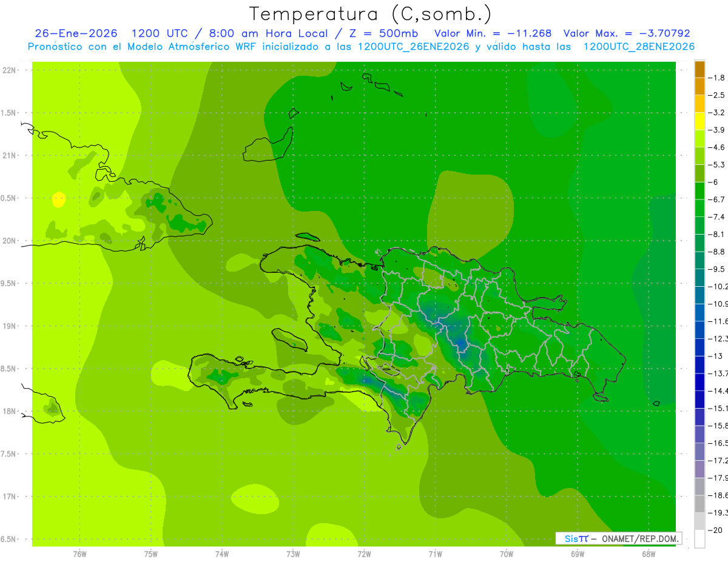This screenshot has height=562, width=728.
Task: Click the '-11.6' color bar label
Action: (x=718, y=321)
